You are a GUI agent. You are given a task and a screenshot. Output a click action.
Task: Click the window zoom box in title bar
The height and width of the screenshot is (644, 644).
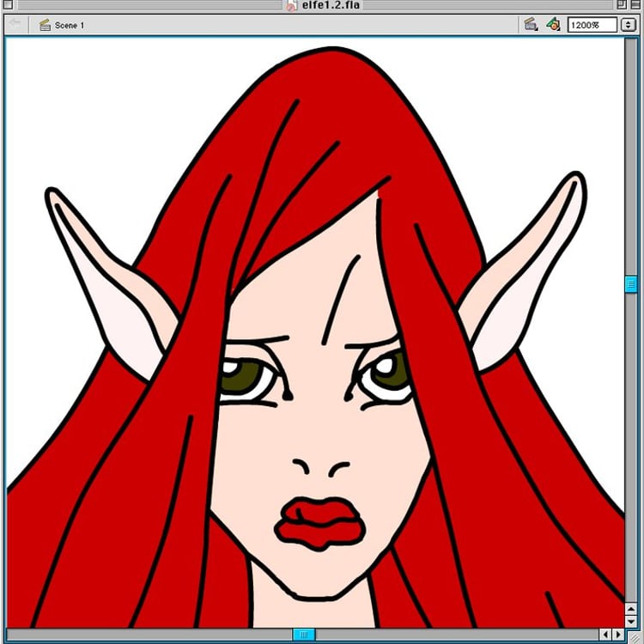tap(622, 4)
